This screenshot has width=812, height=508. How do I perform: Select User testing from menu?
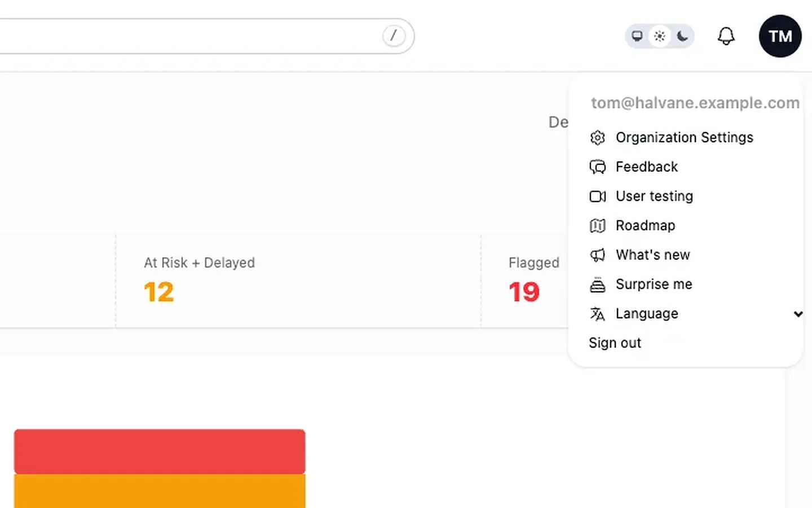654,196
